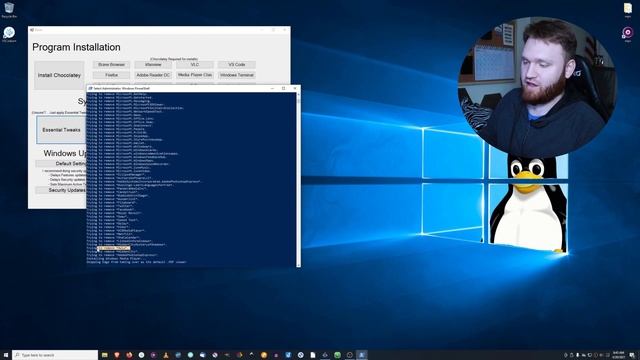Screen dimensions: 640x360
Task: Launch Brave from the taskbar
Action: pos(117,355)
